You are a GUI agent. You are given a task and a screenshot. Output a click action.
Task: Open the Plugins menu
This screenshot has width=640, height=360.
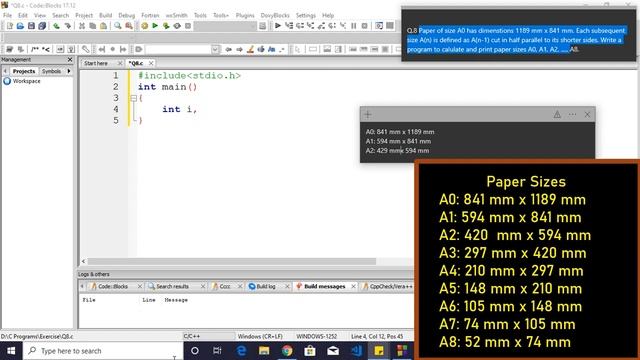coord(245,15)
